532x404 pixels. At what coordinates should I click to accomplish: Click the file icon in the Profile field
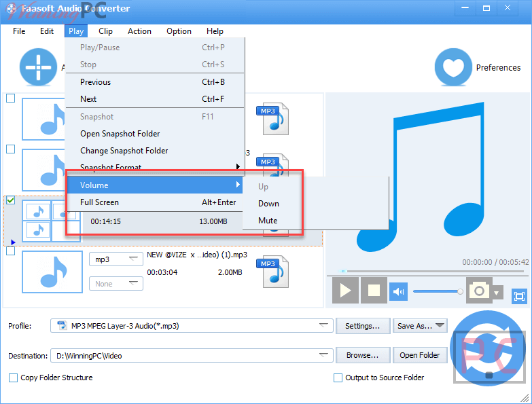click(62, 325)
